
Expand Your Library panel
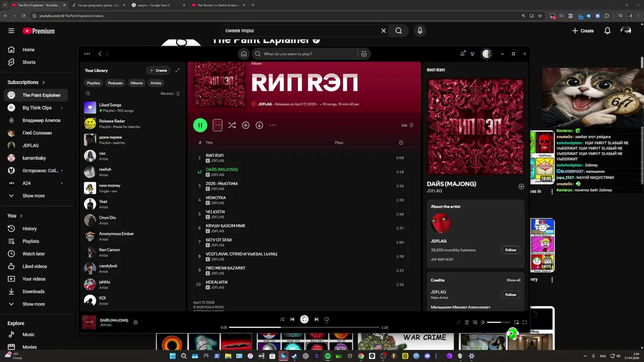pos(177,70)
